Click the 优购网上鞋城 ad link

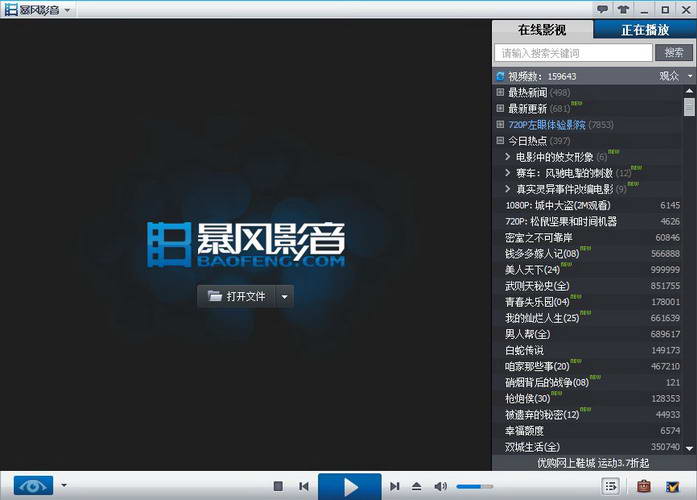point(593,463)
